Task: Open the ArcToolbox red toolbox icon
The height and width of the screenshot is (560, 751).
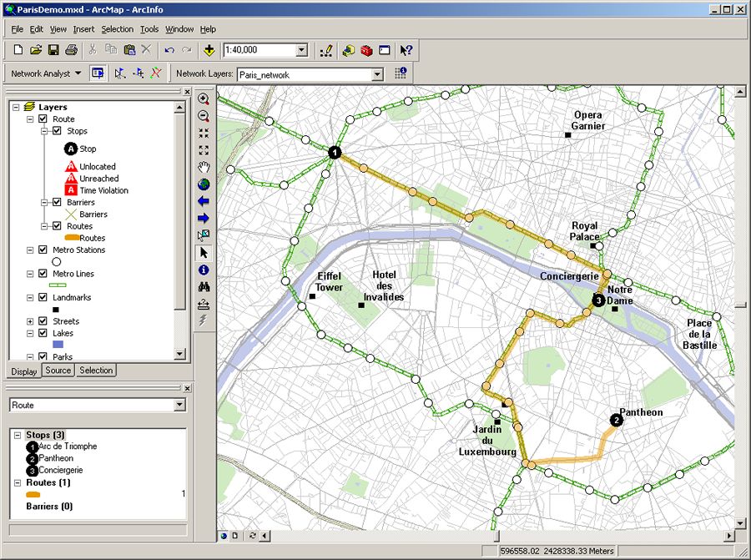Action: tap(366, 50)
